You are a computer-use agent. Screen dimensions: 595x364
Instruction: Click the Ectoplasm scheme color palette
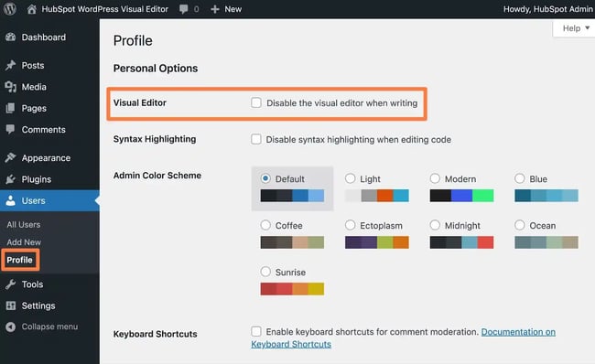click(x=377, y=242)
